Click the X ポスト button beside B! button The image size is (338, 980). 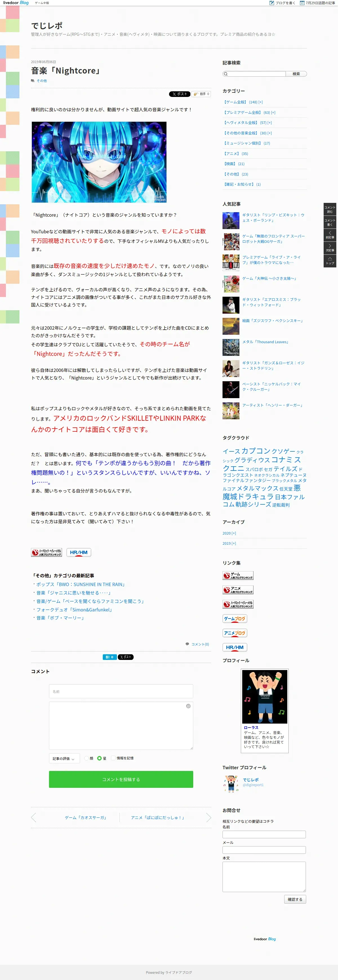click(x=125, y=657)
